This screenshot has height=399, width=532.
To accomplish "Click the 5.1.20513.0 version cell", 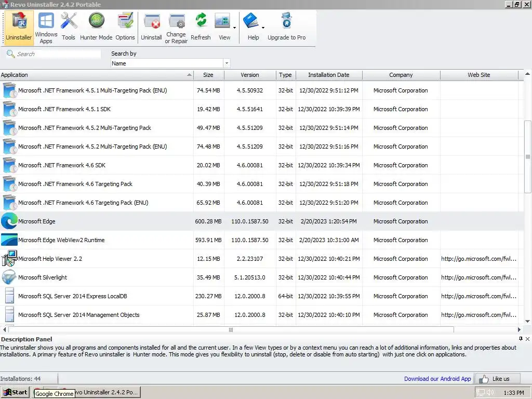I will pos(250,277).
